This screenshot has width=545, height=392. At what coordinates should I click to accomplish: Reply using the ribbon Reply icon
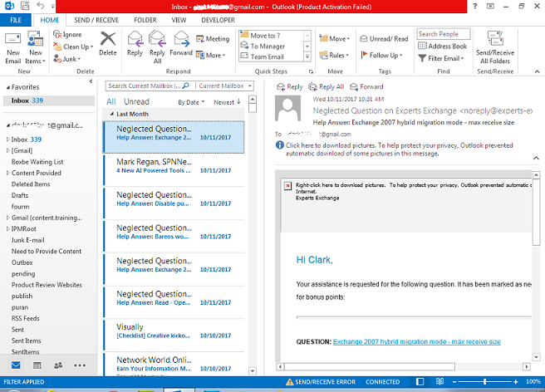[135, 44]
